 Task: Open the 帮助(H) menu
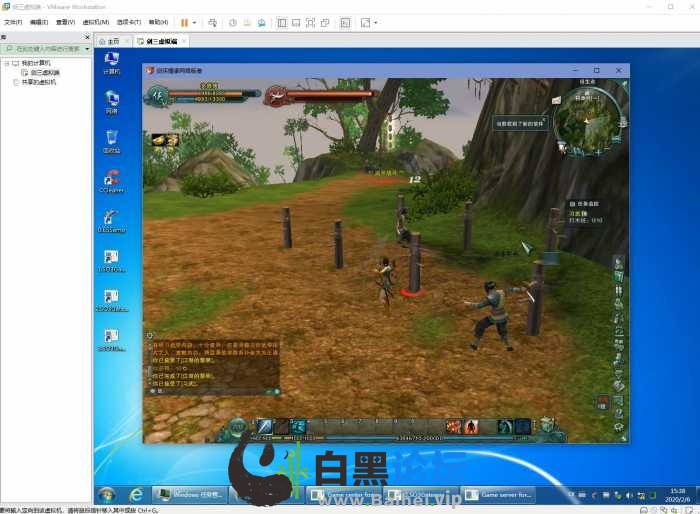click(x=158, y=22)
